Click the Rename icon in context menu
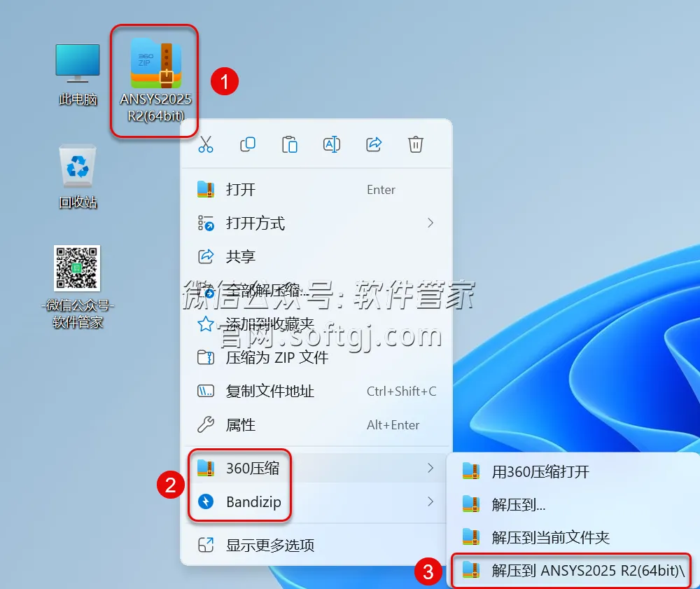The width and height of the screenshot is (700, 589). pyautogui.click(x=332, y=144)
